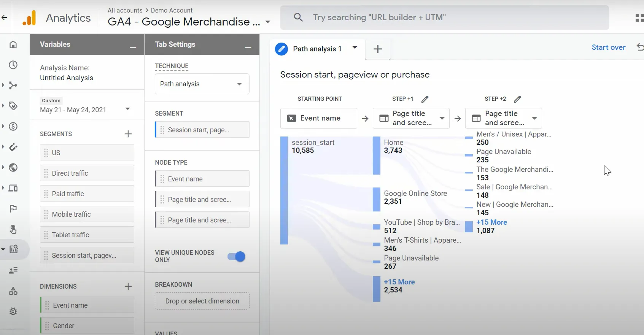Open Engagement tag icon in sidebar
This screenshot has width=644, height=335.
click(x=13, y=106)
